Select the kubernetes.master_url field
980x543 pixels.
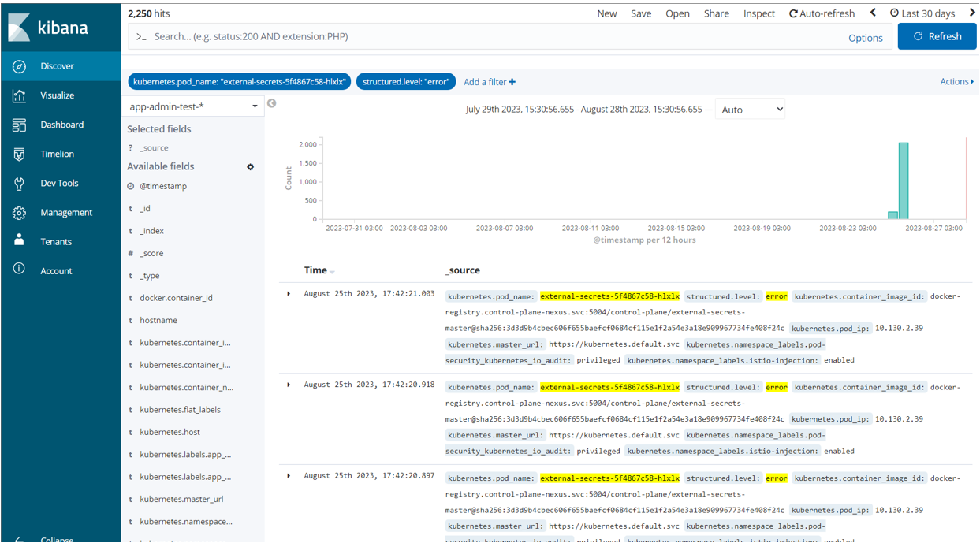pyautogui.click(x=181, y=499)
